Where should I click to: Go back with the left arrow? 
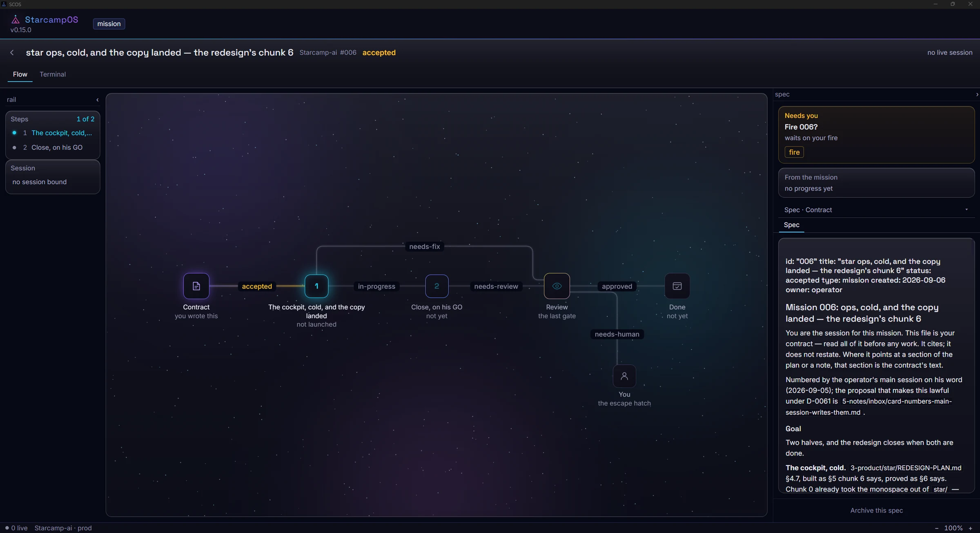click(12, 53)
